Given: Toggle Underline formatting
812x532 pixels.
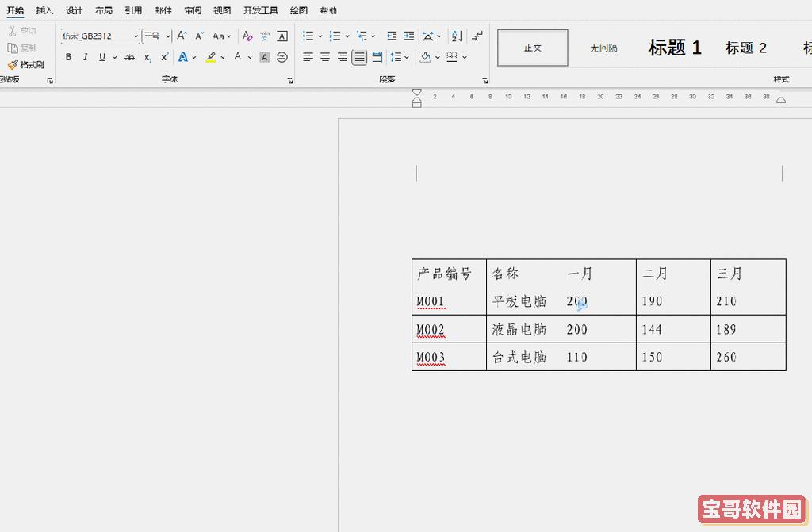Looking at the screenshot, I should pyautogui.click(x=102, y=57).
